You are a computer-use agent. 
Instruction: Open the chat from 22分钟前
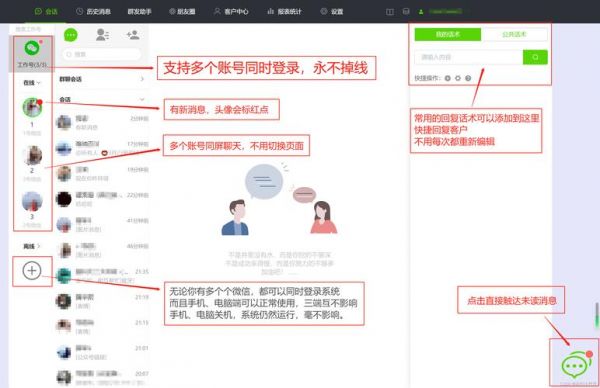coord(102,199)
